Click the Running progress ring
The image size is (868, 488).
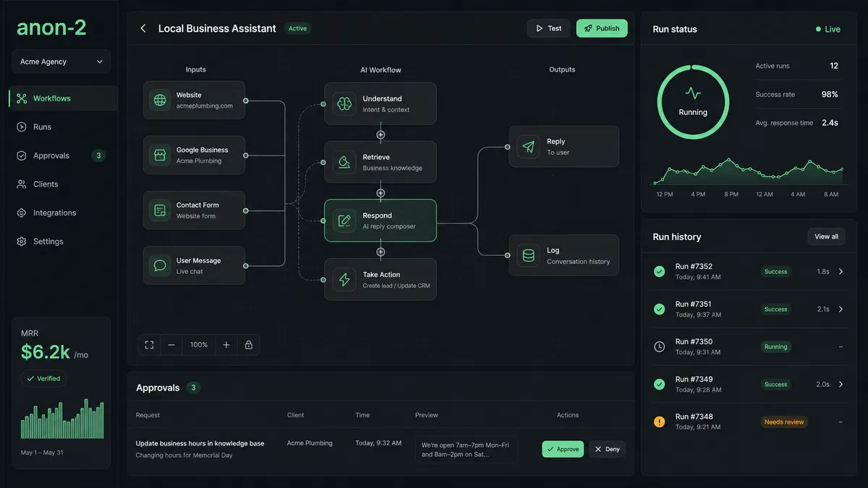point(693,102)
